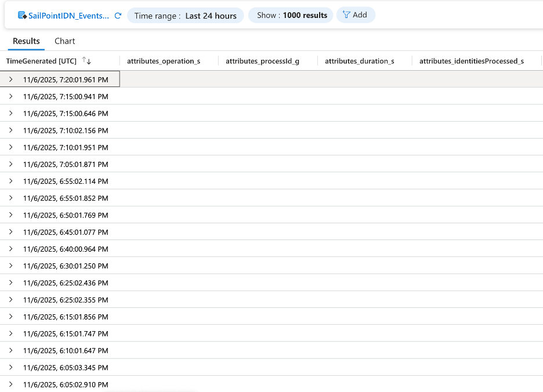Select timestamp 11/6/2025, 6:25:02.436 PM

tap(66, 283)
